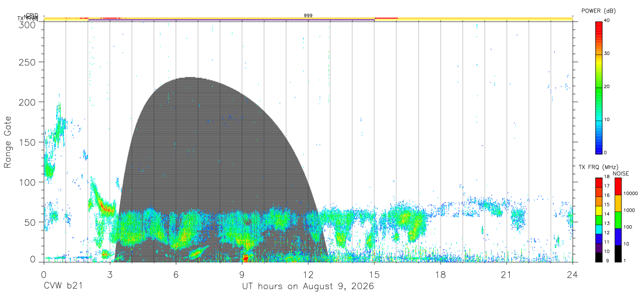Click the 24 tick label on UT hours axis
This screenshot has height=297, width=644.
[573, 274]
